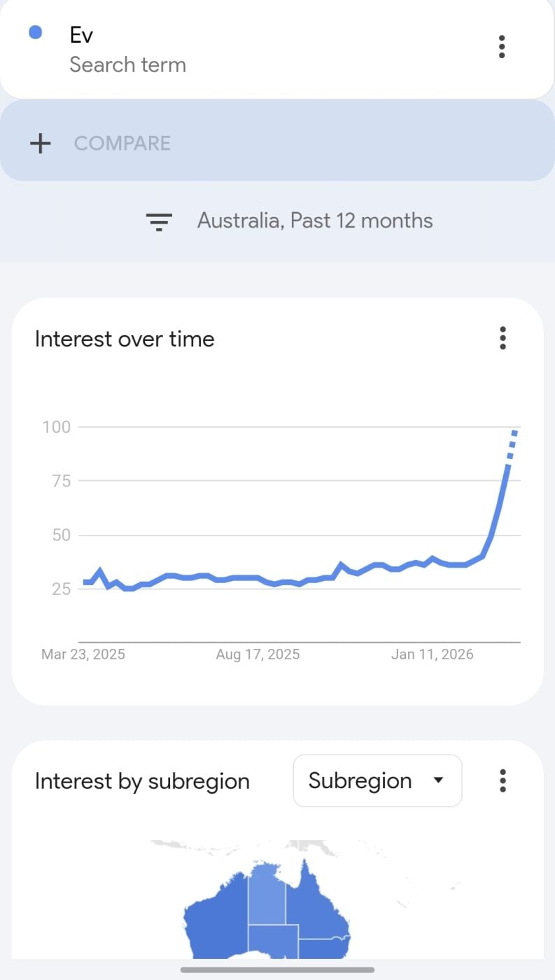Click the Subregion dropdown arrow
555x980 pixels.
(x=439, y=780)
